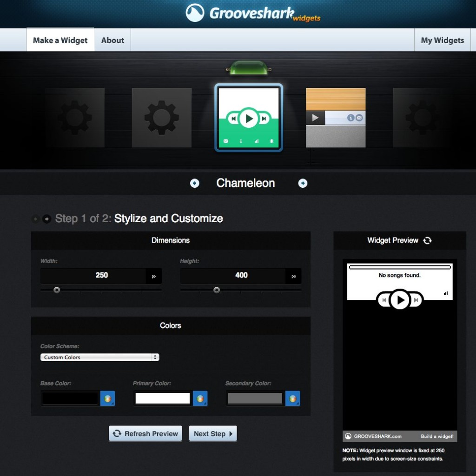Click the Height slider handle
The width and height of the screenshot is (476, 476).
coord(217,290)
